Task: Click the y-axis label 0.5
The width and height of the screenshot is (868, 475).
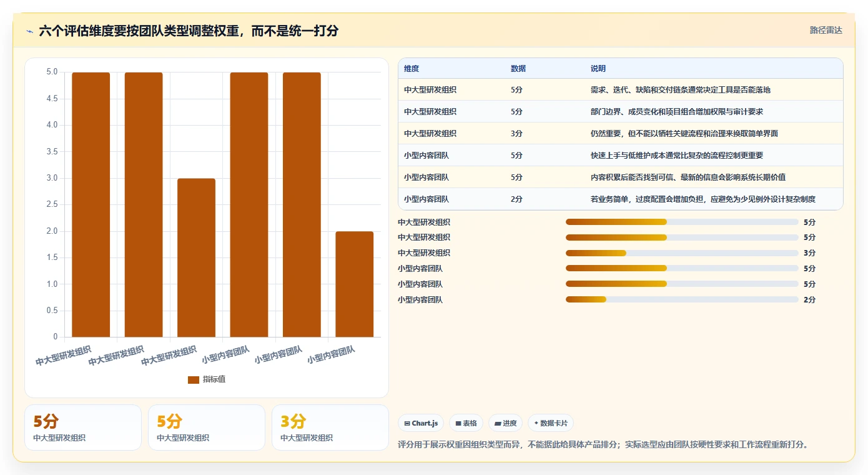Action: click(x=52, y=311)
